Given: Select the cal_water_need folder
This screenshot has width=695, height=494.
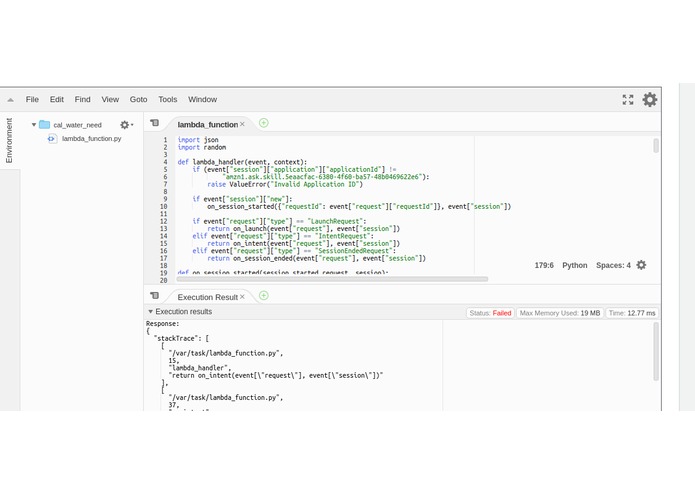Looking at the screenshot, I should (x=78, y=125).
